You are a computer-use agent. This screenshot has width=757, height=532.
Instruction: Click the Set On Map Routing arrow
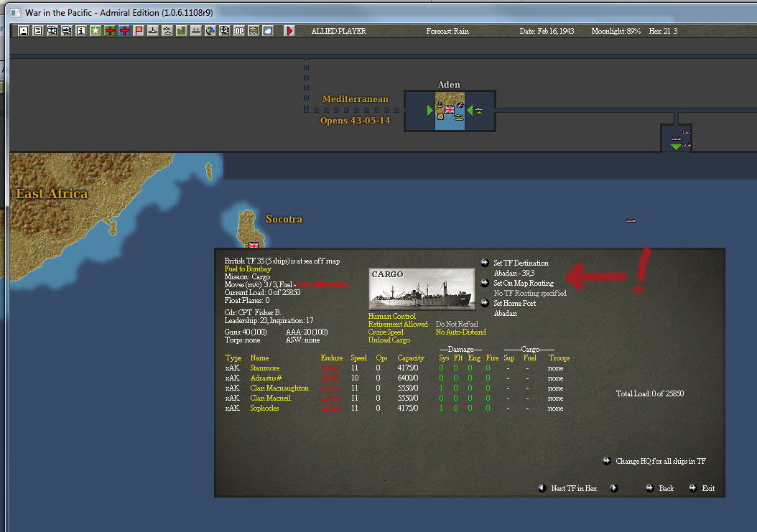click(485, 283)
